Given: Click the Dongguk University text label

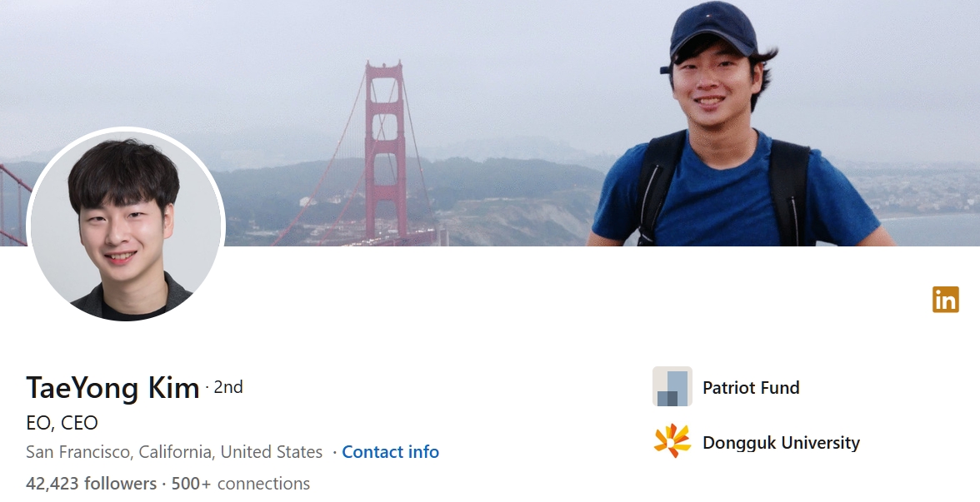Looking at the screenshot, I should click(781, 443).
